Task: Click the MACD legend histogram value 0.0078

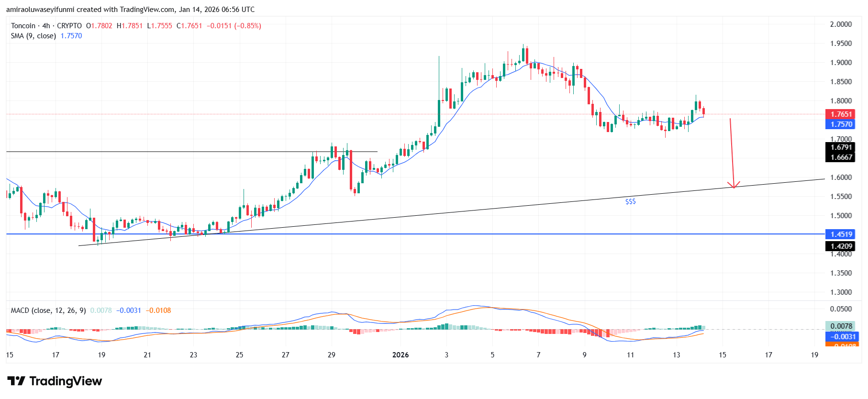Action: [x=101, y=310]
